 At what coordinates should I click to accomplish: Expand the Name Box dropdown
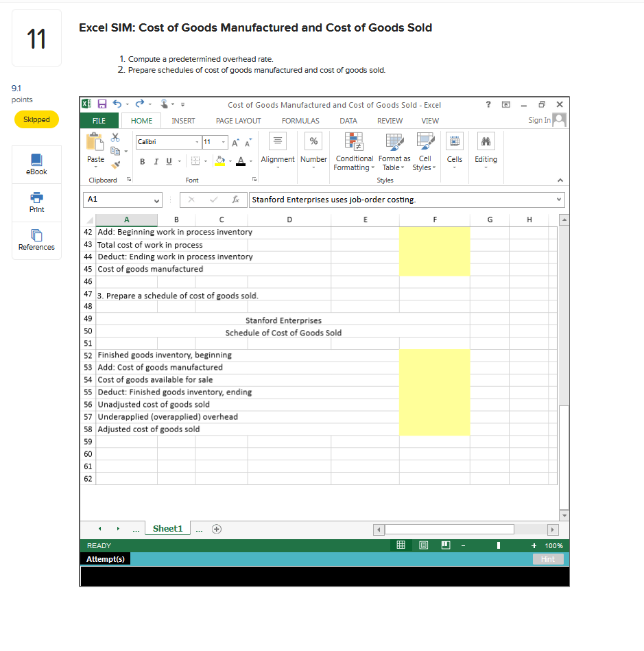click(156, 200)
